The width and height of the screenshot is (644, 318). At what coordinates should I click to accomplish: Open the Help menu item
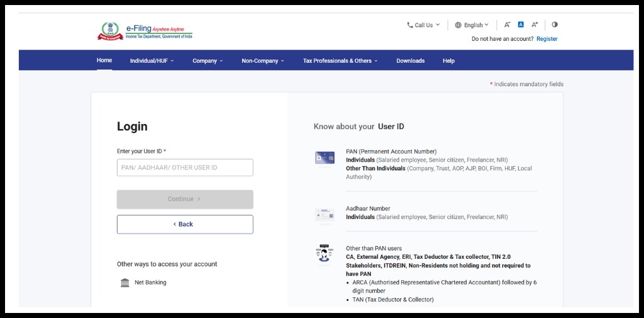pos(448,61)
